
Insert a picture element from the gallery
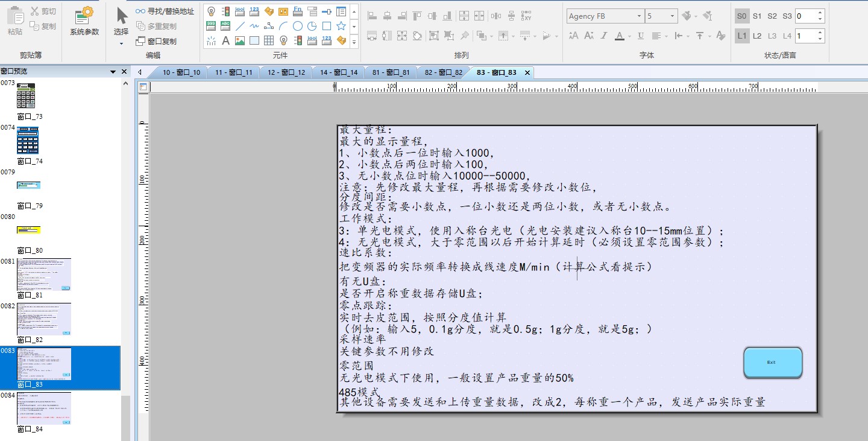point(240,41)
